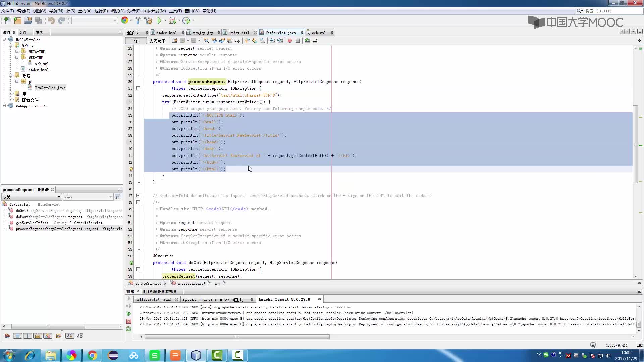Click the Toggle Bookmark icon
The image size is (644, 362).
[263, 41]
